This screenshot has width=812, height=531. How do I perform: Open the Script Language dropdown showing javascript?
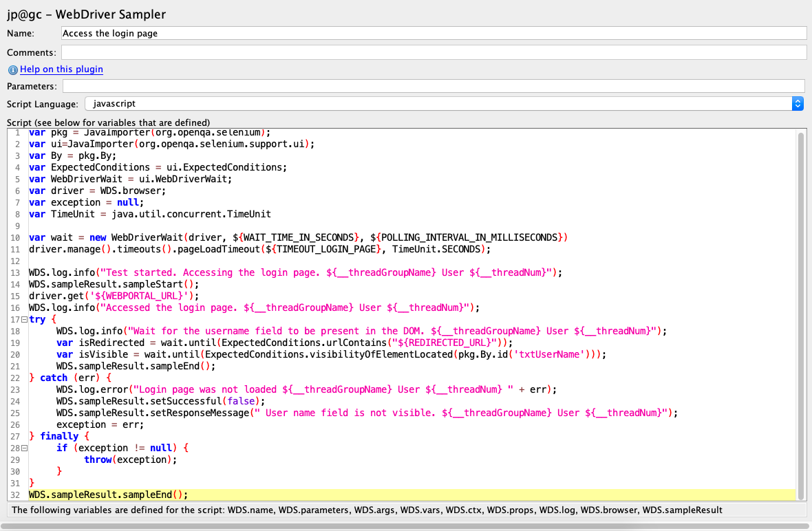pyautogui.click(x=444, y=103)
